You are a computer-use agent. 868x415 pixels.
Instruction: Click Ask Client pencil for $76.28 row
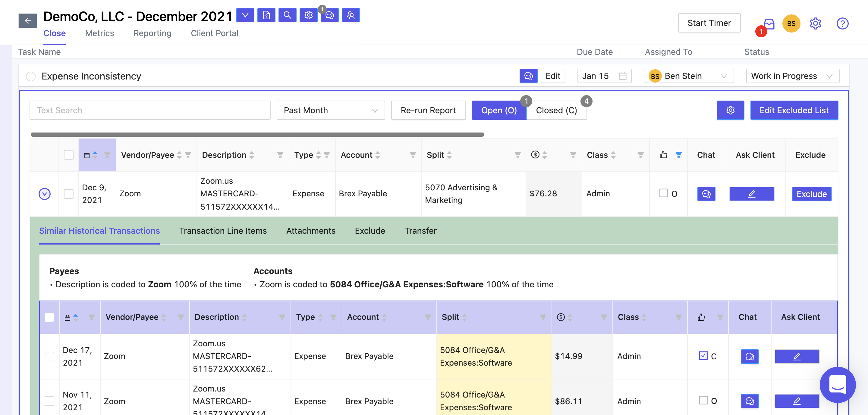tap(751, 194)
